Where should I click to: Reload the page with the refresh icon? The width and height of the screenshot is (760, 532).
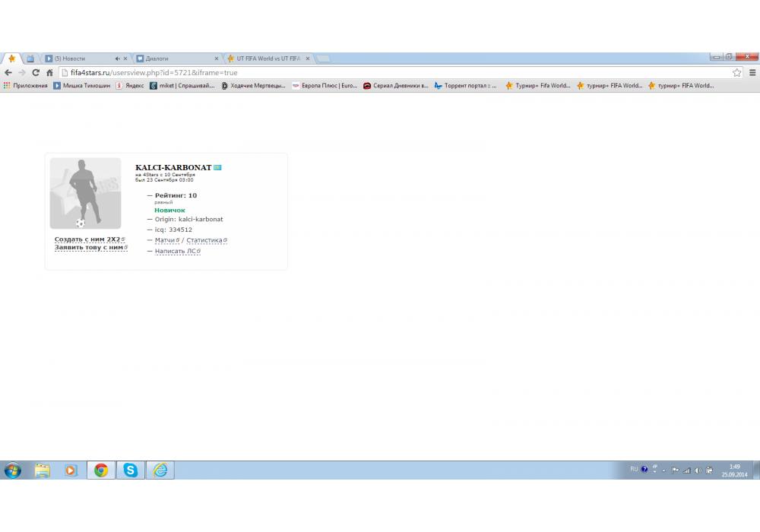pos(36,73)
